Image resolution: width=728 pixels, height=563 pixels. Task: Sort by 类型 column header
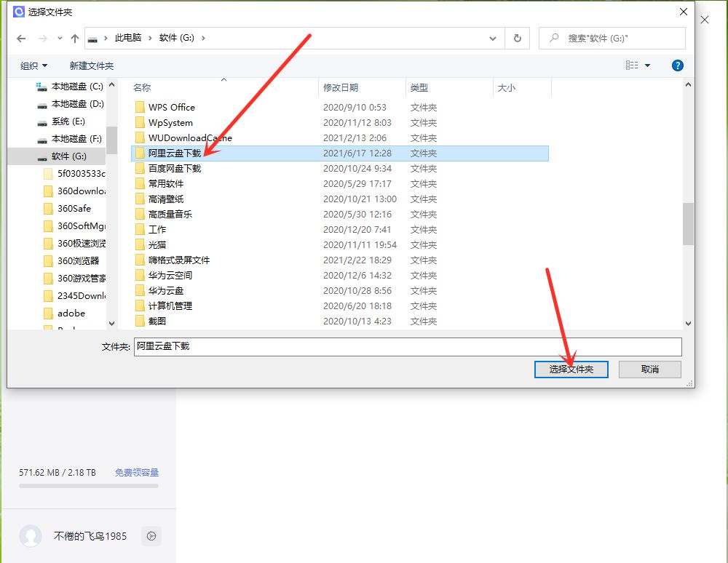point(419,87)
